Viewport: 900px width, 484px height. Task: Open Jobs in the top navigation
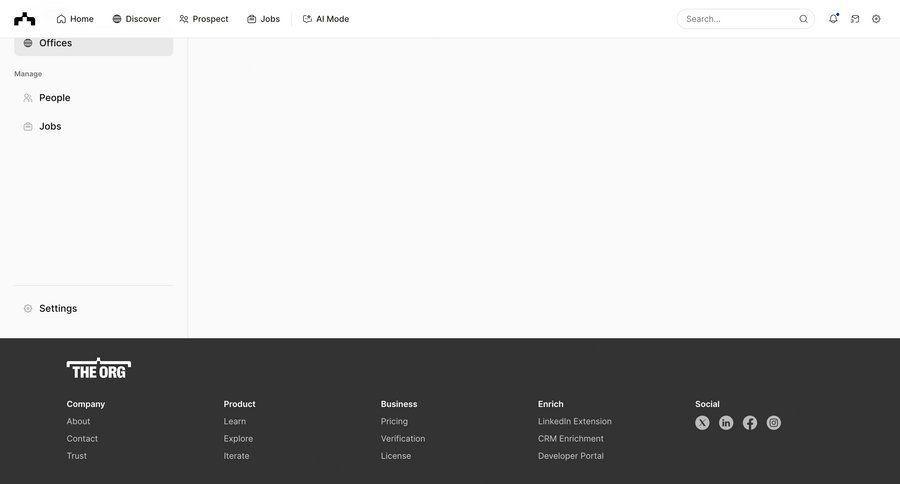pos(263,19)
